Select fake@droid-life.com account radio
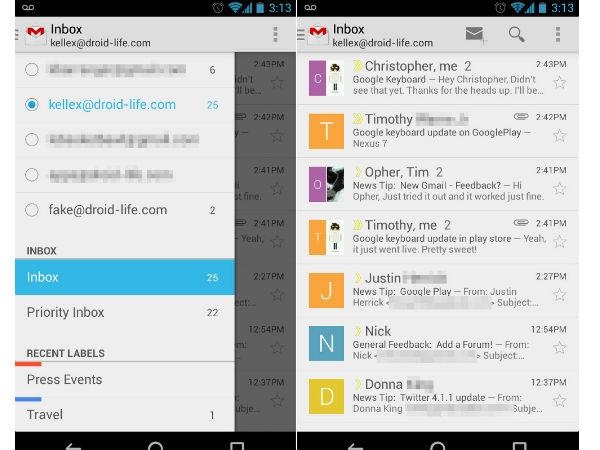The width and height of the screenshot is (600, 450). click(32, 210)
